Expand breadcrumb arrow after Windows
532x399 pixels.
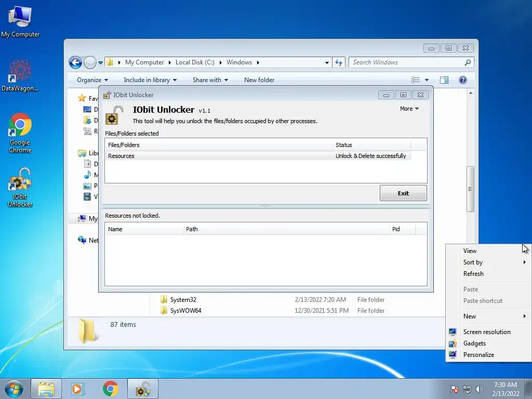click(x=258, y=62)
